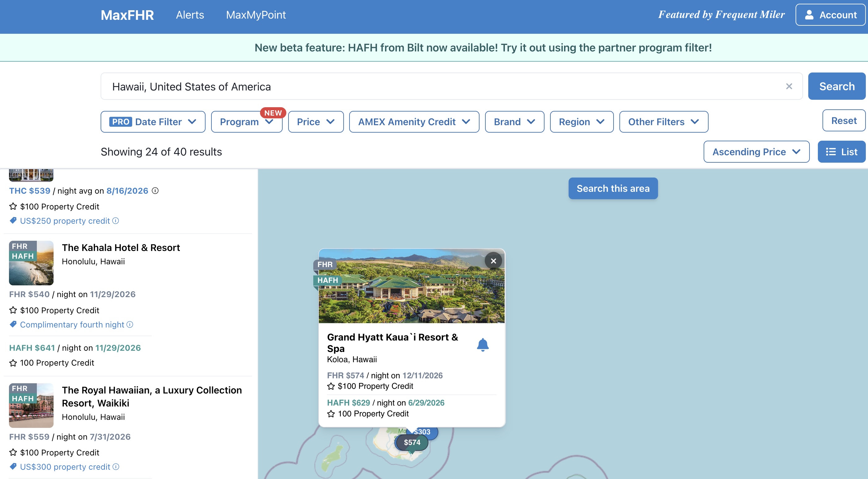Screen dimensions: 868x479
Task: Click the 7/31/2026 date for Royal Hawaiian
Action: point(110,437)
